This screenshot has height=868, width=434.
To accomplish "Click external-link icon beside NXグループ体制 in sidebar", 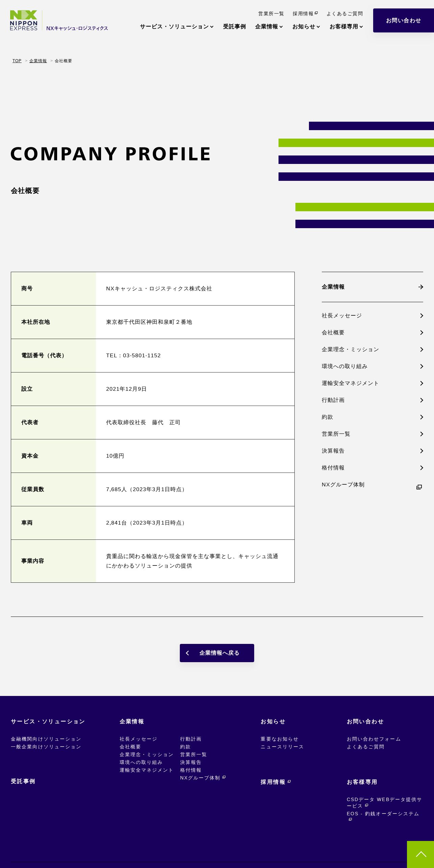I will (419, 487).
